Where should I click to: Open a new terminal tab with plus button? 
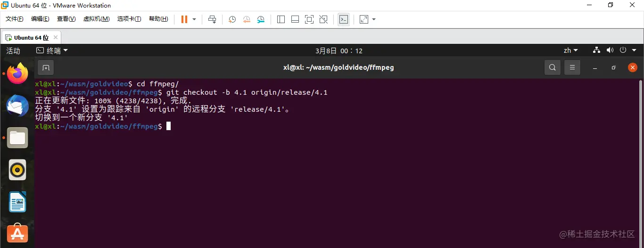pyautogui.click(x=46, y=67)
